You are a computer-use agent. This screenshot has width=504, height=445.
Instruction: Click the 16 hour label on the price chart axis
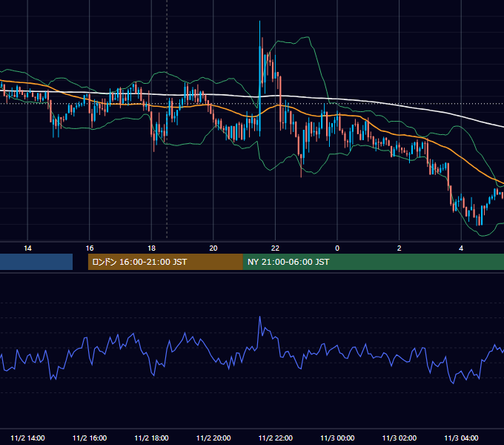pos(90,248)
